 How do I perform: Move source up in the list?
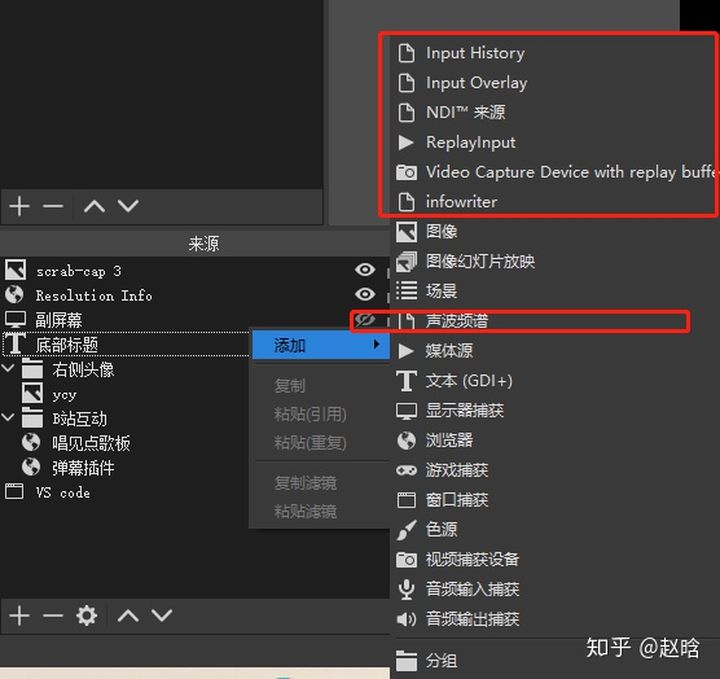pos(128,616)
